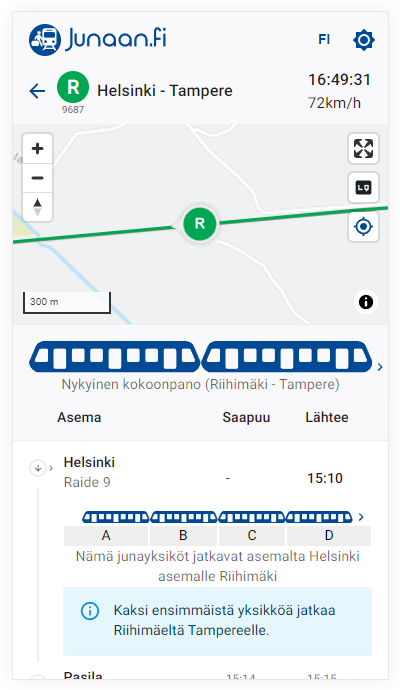Click the info notice about Riihimäki units
This screenshot has width=400, height=690.
[217, 620]
